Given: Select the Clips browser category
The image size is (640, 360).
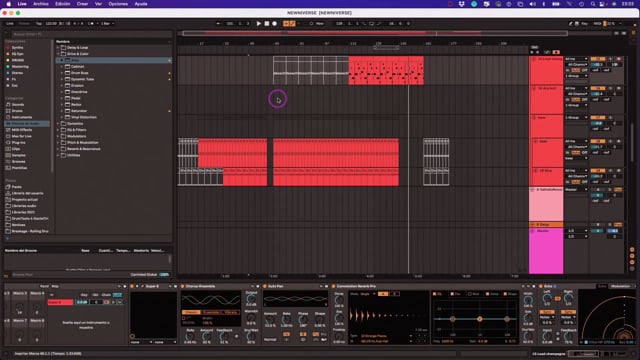Looking at the screenshot, I should click(16, 149).
